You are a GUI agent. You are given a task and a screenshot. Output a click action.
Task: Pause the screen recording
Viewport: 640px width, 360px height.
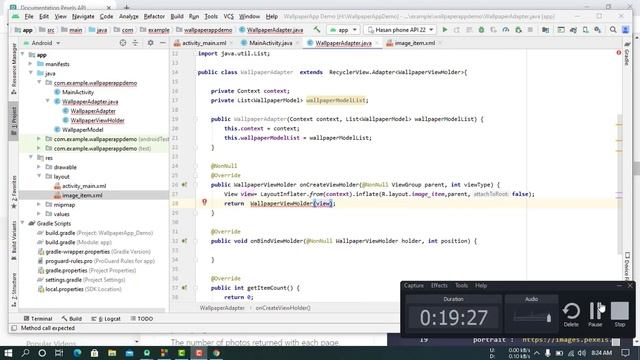click(x=596, y=314)
